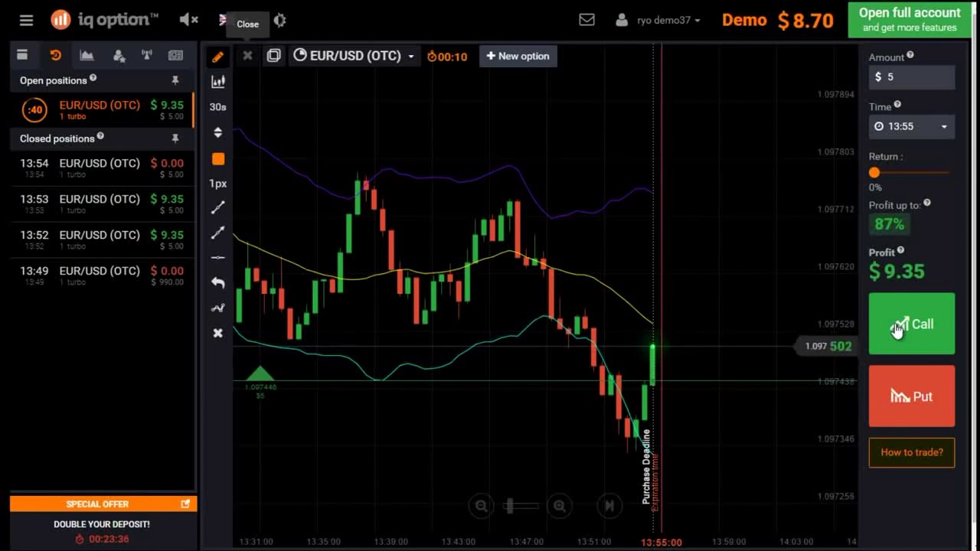Expand the ryo demo37 account menu
Screen dimensions: 980x551
point(658,21)
